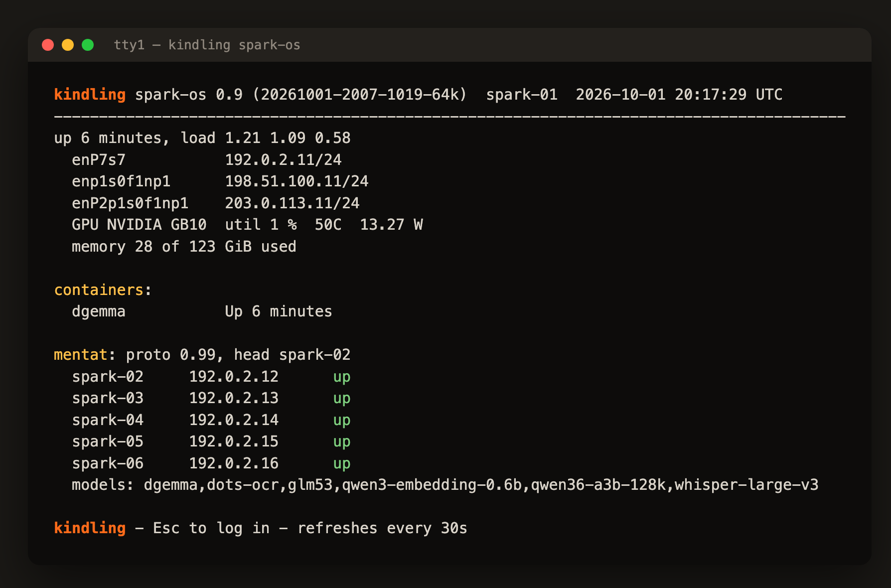Click the yellow minimize window button
891x588 pixels.
[68, 45]
